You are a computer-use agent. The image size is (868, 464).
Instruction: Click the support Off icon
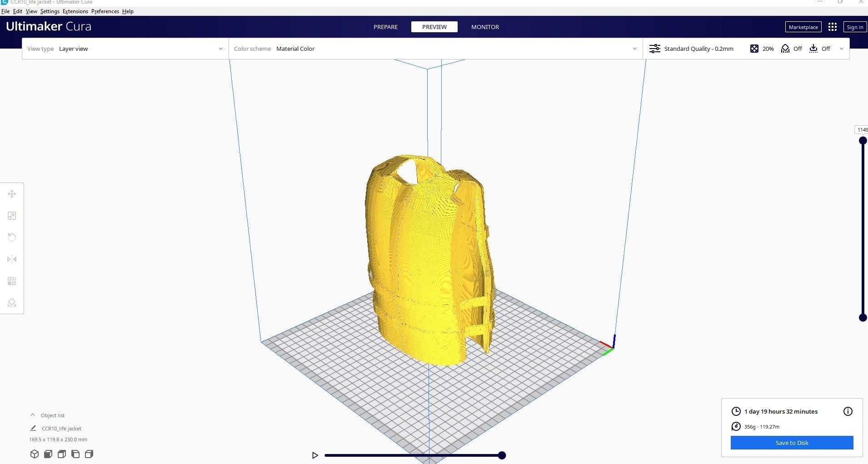click(785, 49)
